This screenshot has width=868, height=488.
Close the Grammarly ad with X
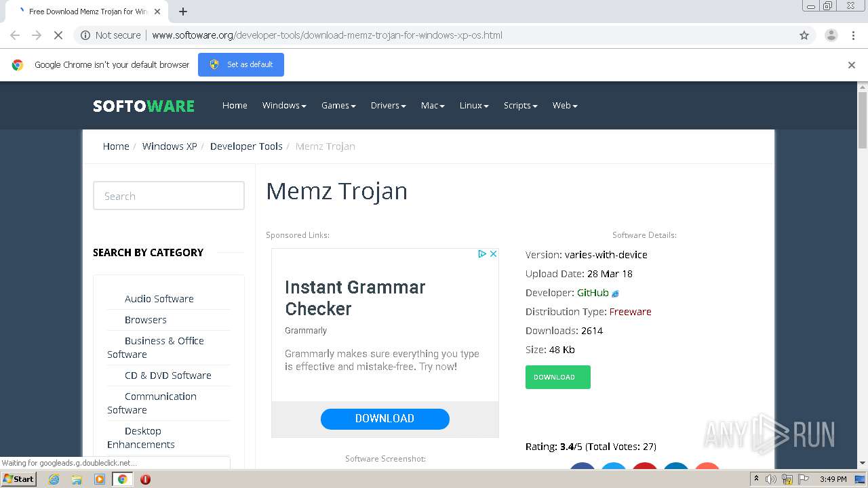494,253
